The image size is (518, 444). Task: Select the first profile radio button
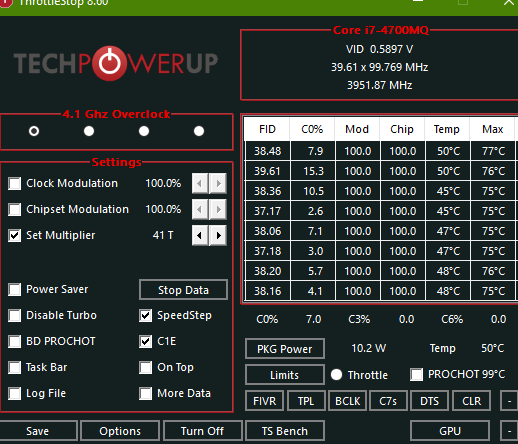tap(34, 131)
